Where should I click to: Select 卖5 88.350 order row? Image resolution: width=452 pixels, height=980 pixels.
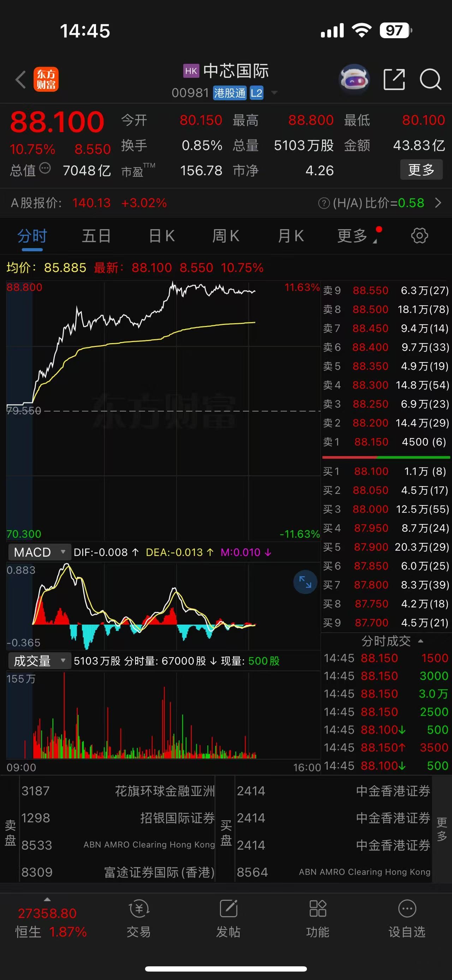pyautogui.click(x=386, y=366)
